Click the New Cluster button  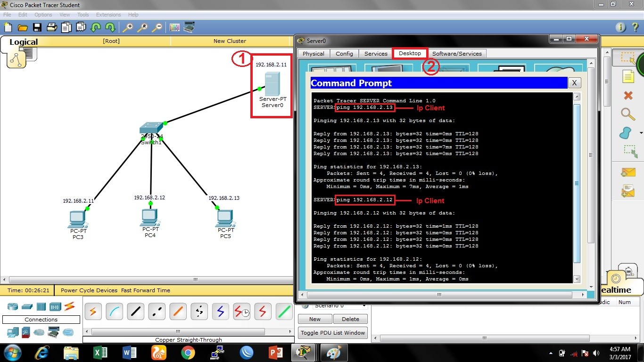click(x=230, y=41)
